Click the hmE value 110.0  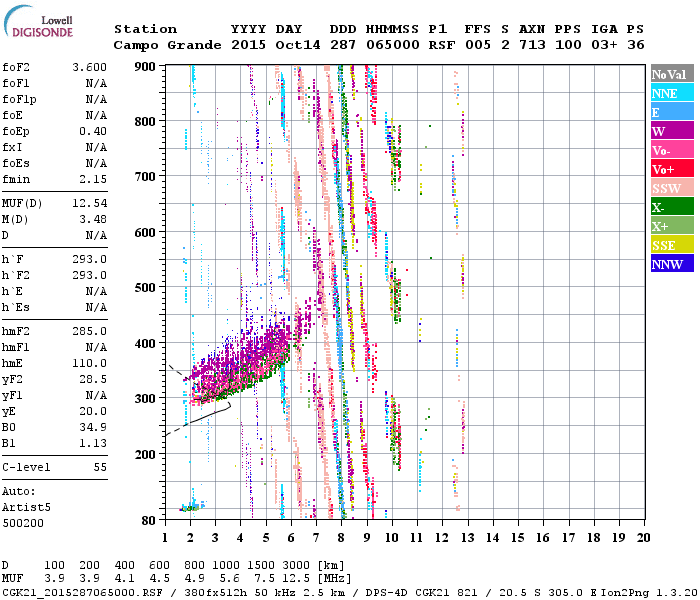tap(89, 363)
